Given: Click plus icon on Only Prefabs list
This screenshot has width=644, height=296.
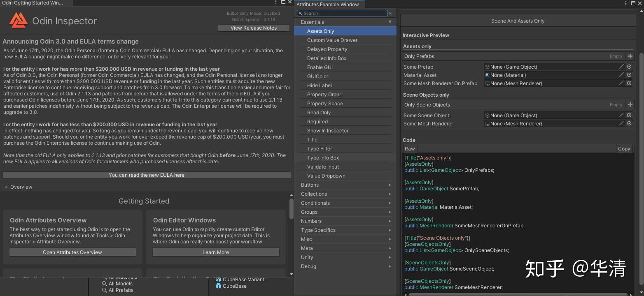Looking at the screenshot, I should pos(630,56).
